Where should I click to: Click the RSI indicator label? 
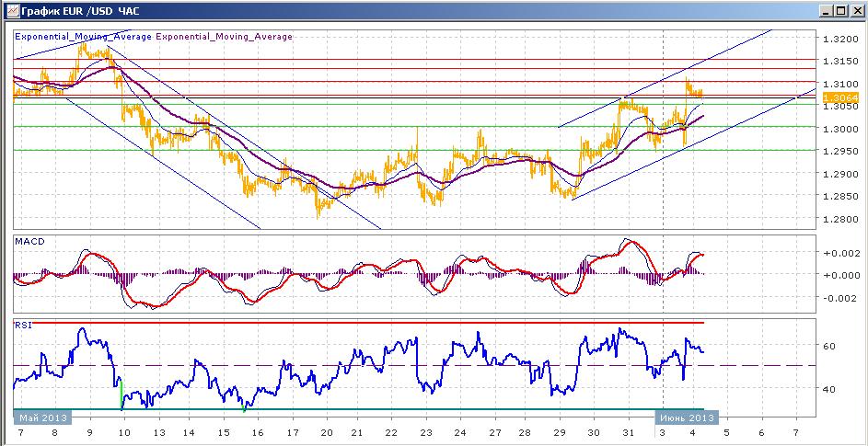pos(23,326)
